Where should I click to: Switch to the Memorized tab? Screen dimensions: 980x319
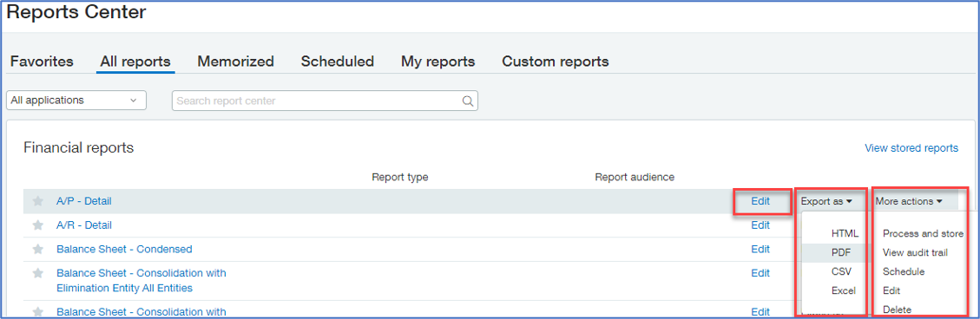[x=235, y=62]
